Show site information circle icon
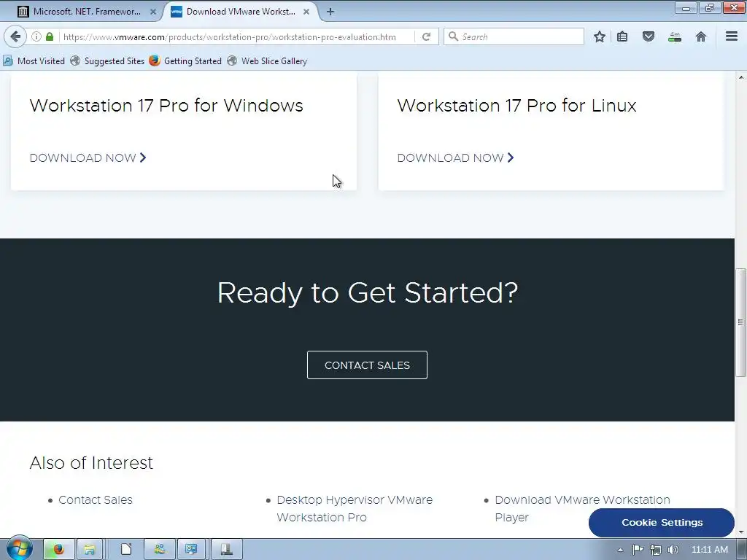 pyautogui.click(x=36, y=36)
